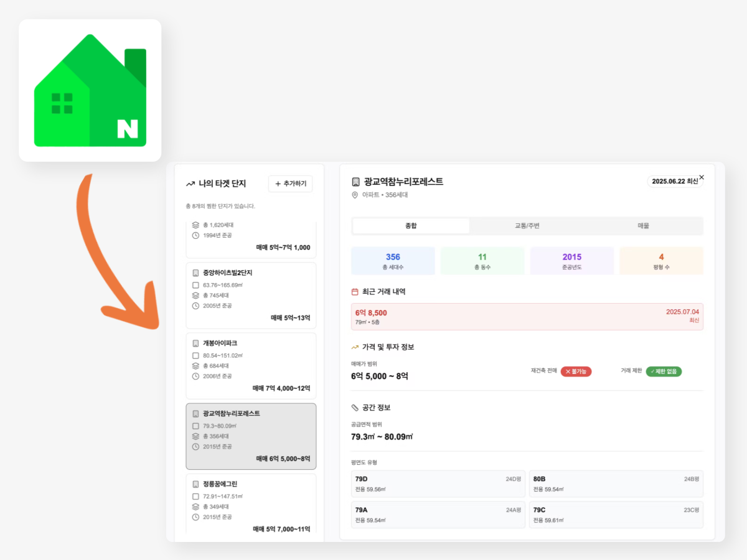
Task: Click the building icon beside the detail panel title
Action: [356, 182]
